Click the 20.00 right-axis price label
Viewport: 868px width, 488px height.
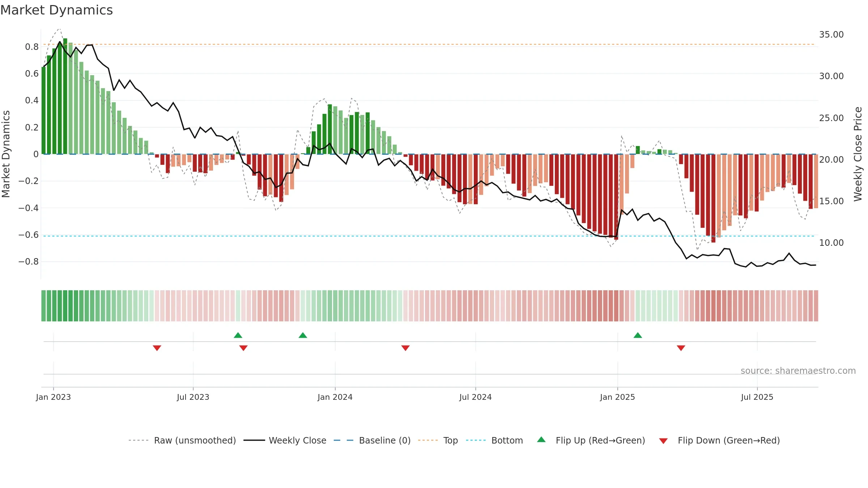click(831, 159)
